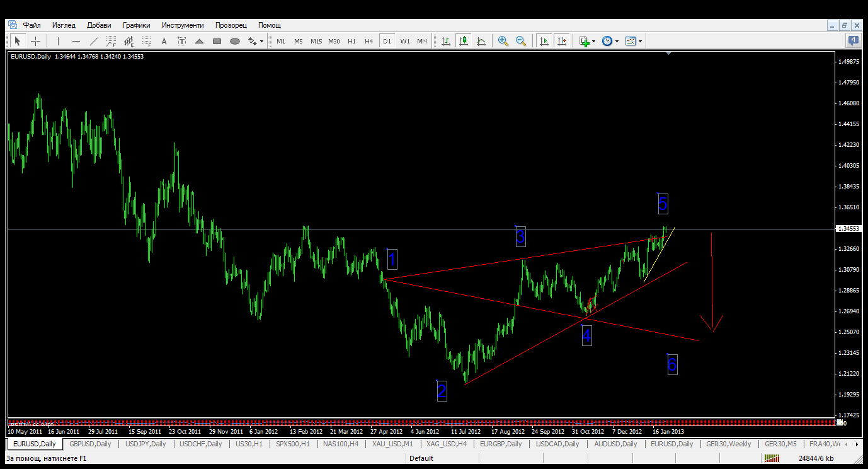This screenshot has width=868, height=469.
Task: Pick the rectangle shape tool
Action: point(217,41)
